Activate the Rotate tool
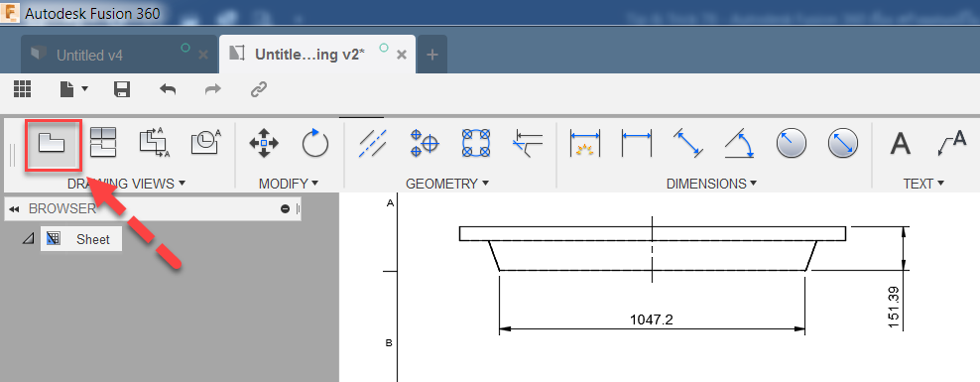Viewport: 980px width, 382px height. pos(314,143)
